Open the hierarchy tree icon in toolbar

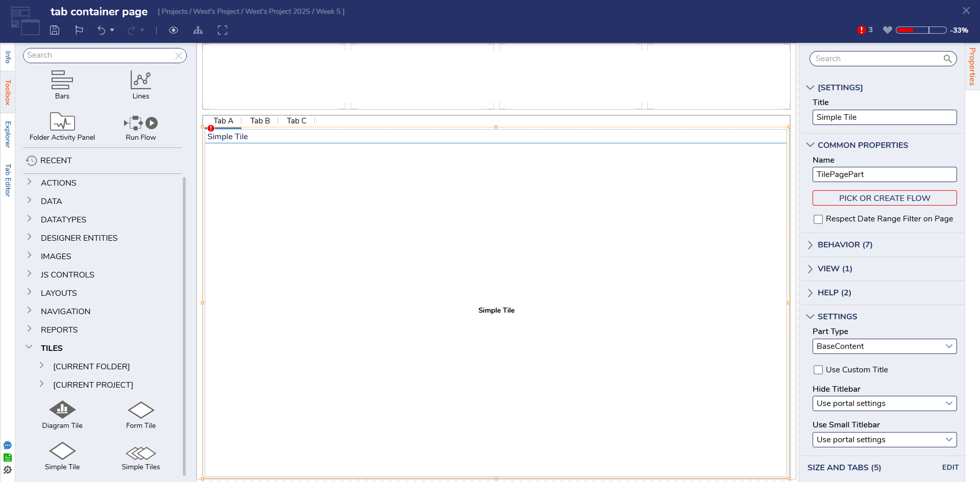click(198, 30)
